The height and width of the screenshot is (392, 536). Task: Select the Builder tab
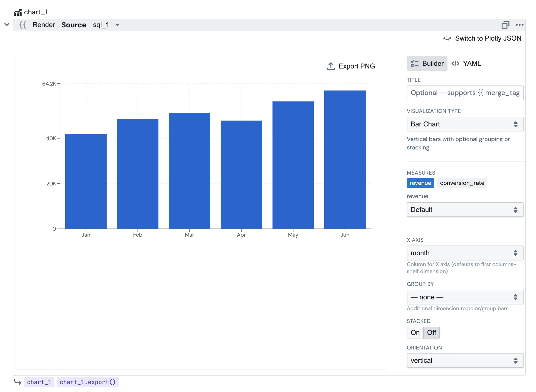pyautogui.click(x=427, y=63)
